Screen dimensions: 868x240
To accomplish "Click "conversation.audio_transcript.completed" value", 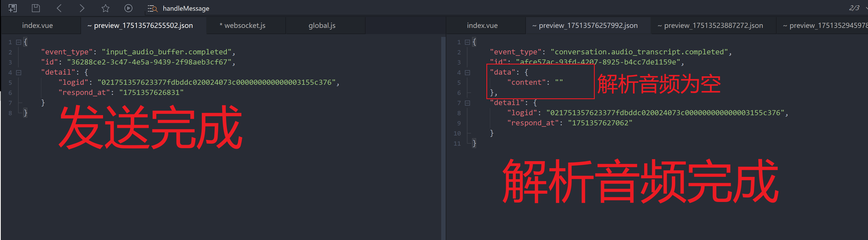I will click(x=639, y=52).
